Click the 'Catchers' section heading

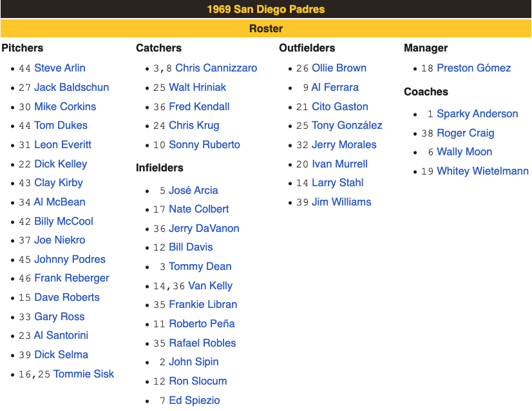pyautogui.click(x=159, y=48)
